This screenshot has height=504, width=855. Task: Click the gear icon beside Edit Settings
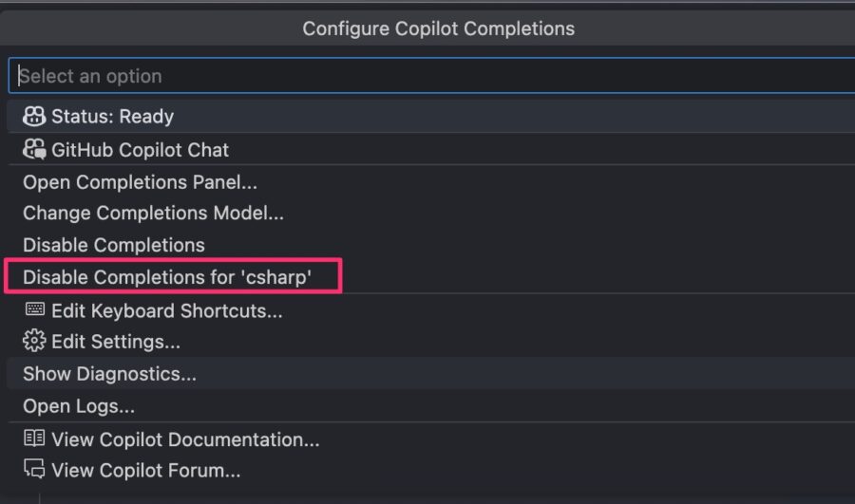click(34, 341)
